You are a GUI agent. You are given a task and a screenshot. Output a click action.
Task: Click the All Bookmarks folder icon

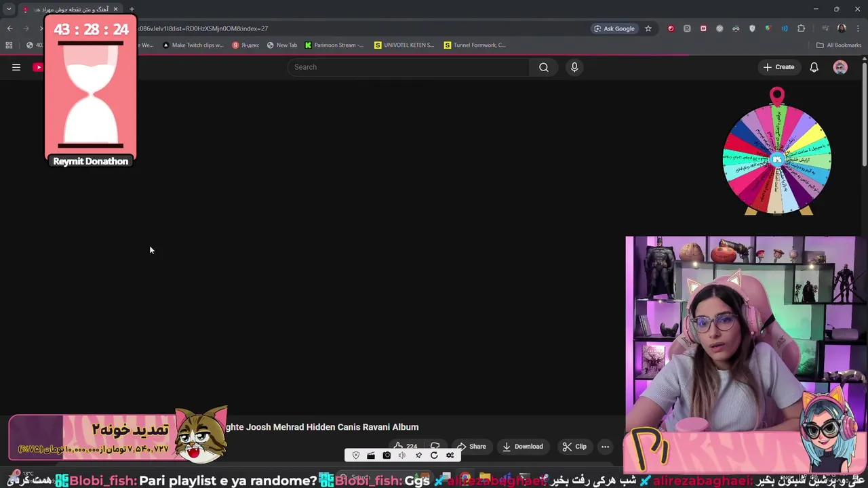(x=820, y=45)
